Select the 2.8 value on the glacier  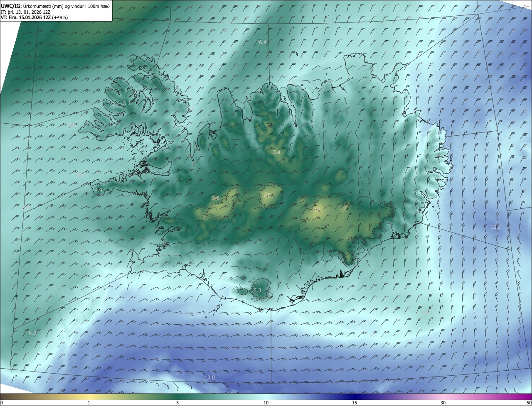pos(216,198)
